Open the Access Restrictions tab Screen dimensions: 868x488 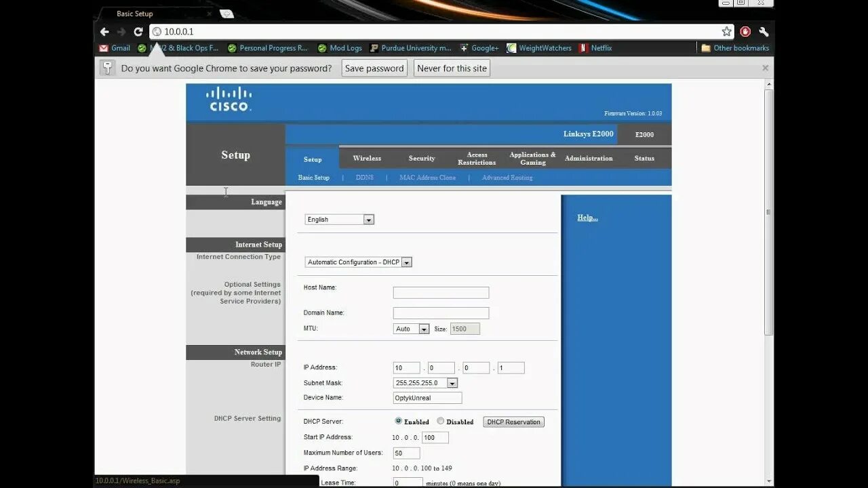(x=477, y=159)
